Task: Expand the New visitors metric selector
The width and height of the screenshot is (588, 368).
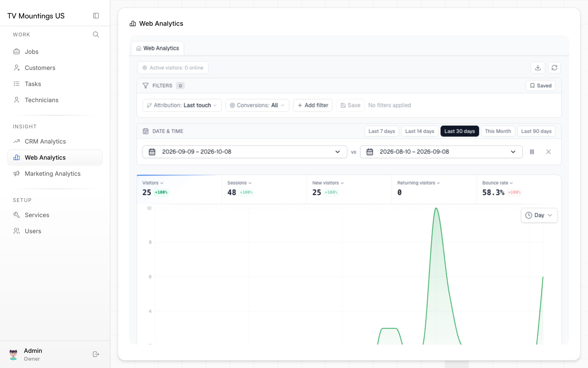Action: point(328,183)
